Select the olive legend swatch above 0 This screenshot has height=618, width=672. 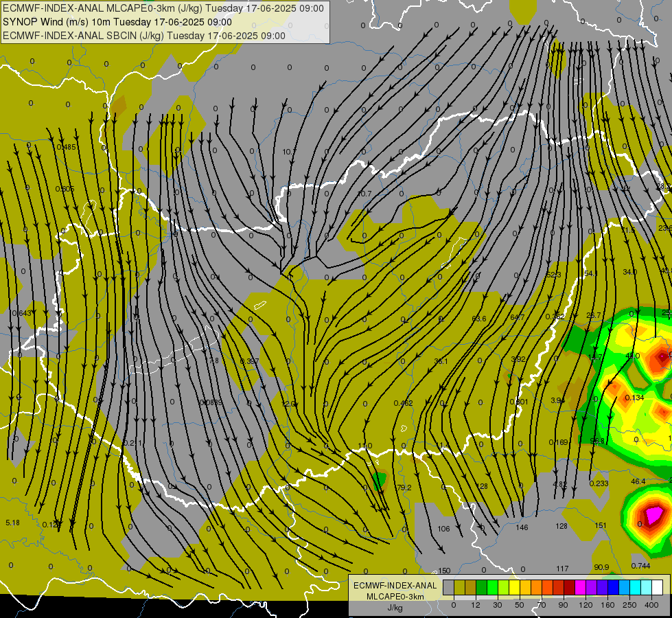coord(459,587)
